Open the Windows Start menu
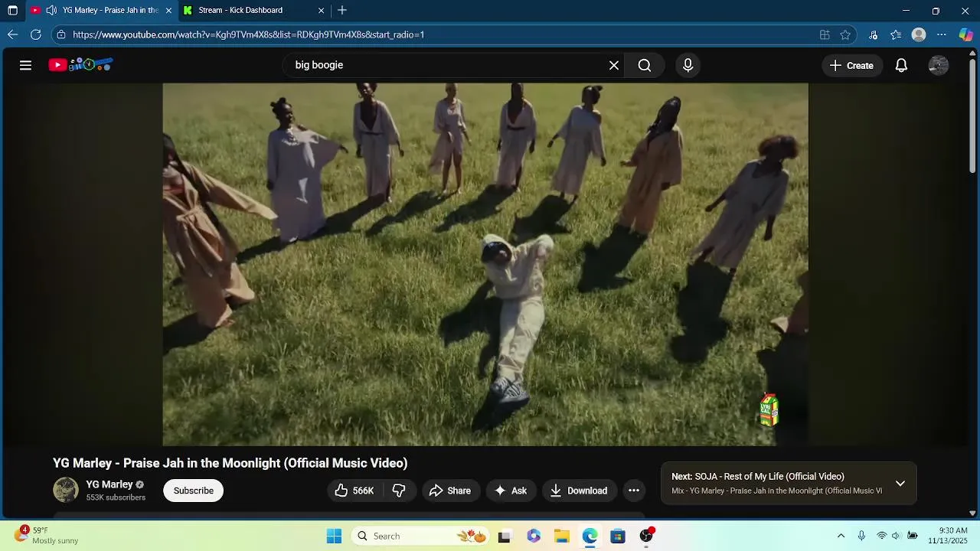 [x=334, y=536]
